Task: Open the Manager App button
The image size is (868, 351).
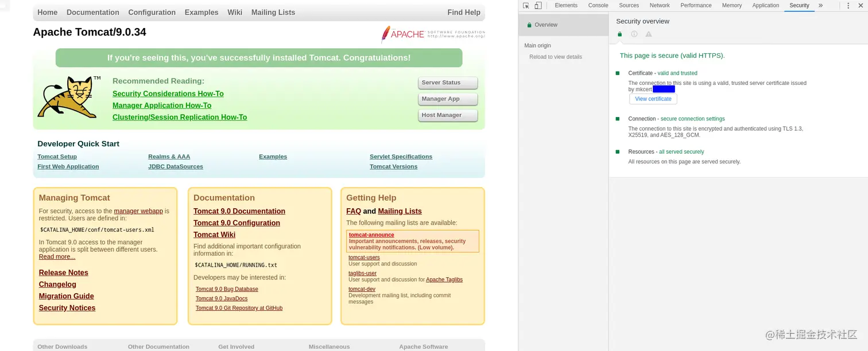Action: click(448, 99)
